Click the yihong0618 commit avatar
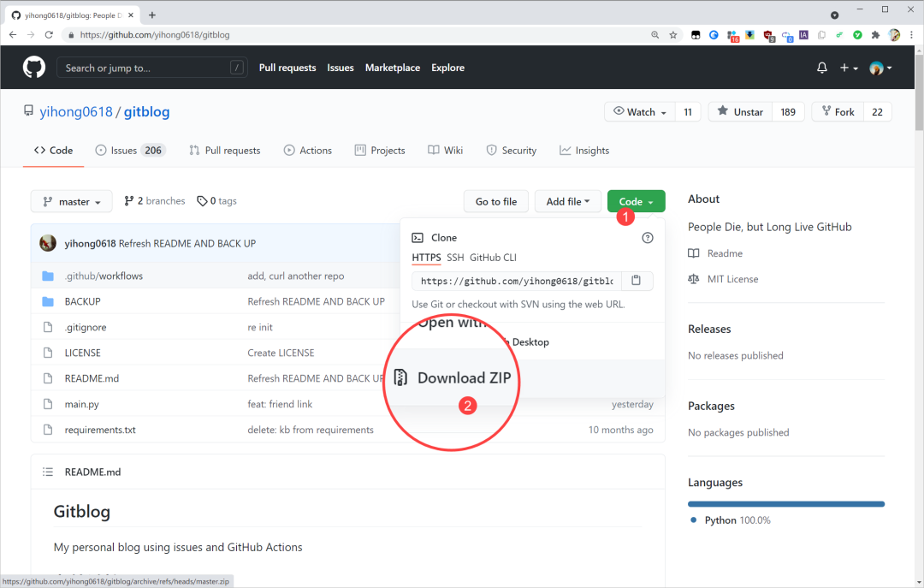This screenshot has width=924, height=588. [48, 242]
